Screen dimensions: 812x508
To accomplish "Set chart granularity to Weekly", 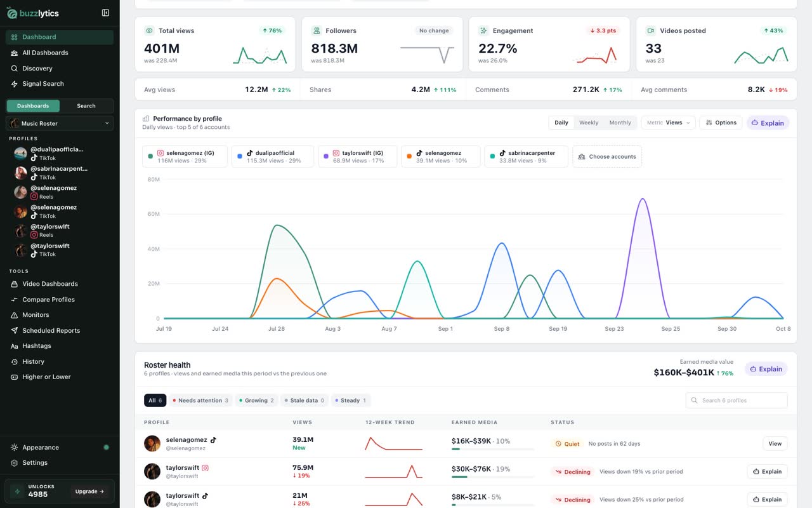I will [589, 123].
